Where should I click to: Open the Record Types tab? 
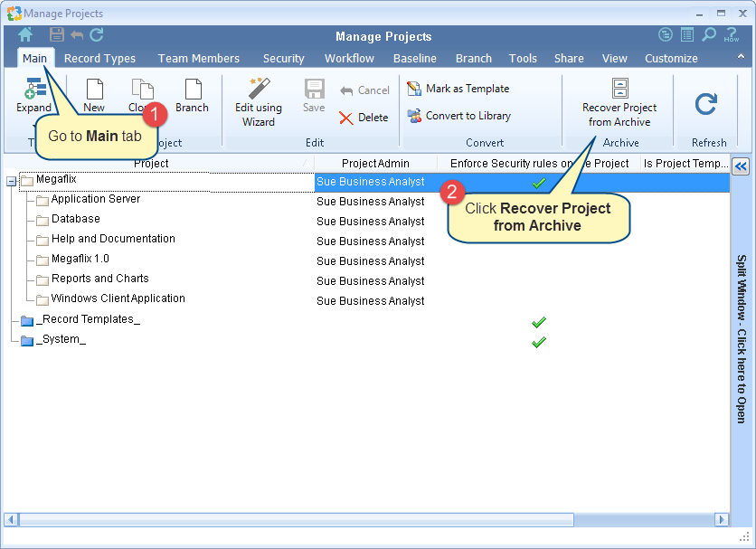pos(99,59)
